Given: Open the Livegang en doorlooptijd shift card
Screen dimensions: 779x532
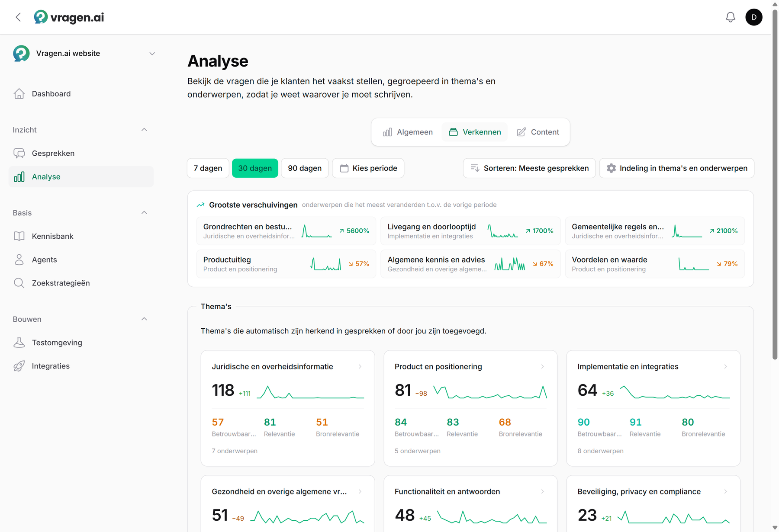Looking at the screenshot, I should (470, 231).
